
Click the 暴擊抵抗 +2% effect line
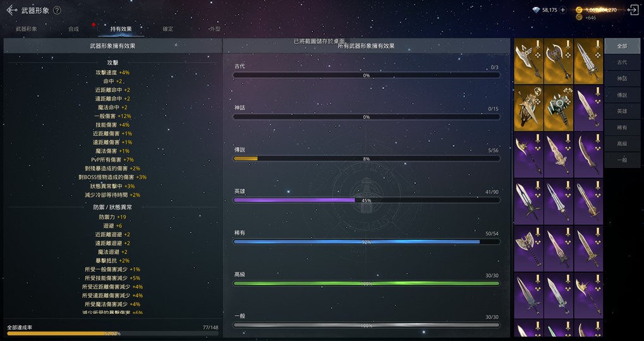coord(112,261)
